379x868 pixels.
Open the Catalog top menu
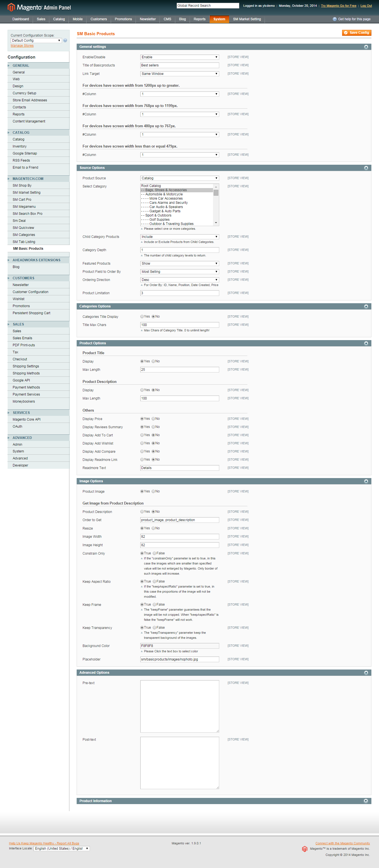coord(59,19)
